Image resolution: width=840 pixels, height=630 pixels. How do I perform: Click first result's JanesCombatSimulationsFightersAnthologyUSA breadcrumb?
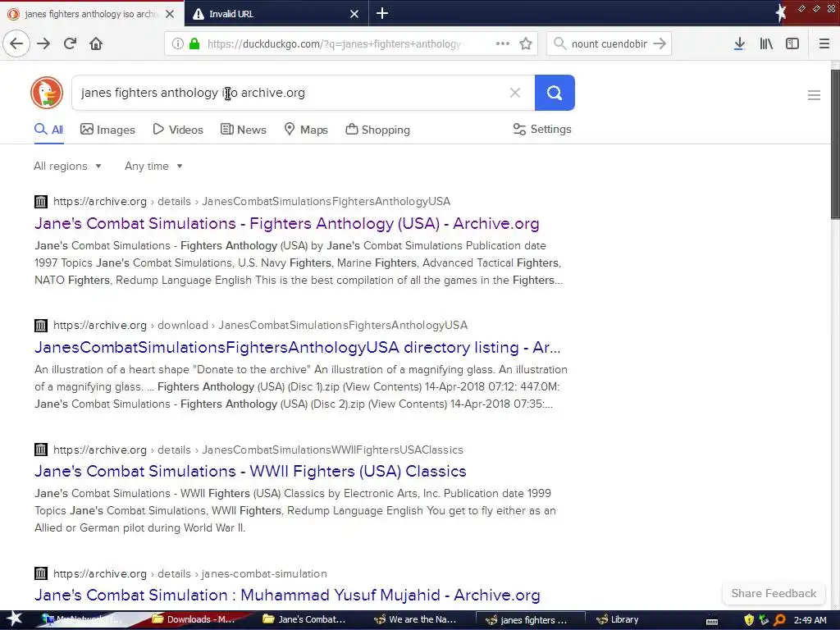coord(326,202)
